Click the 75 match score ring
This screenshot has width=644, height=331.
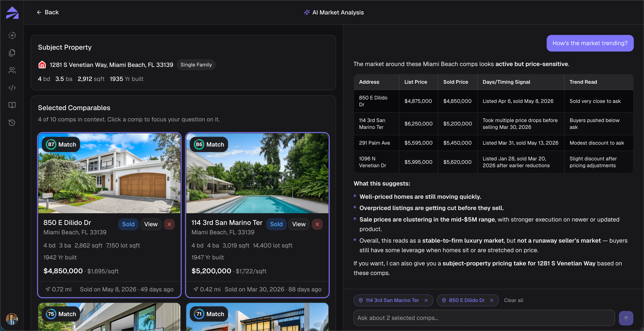pyautogui.click(x=51, y=314)
